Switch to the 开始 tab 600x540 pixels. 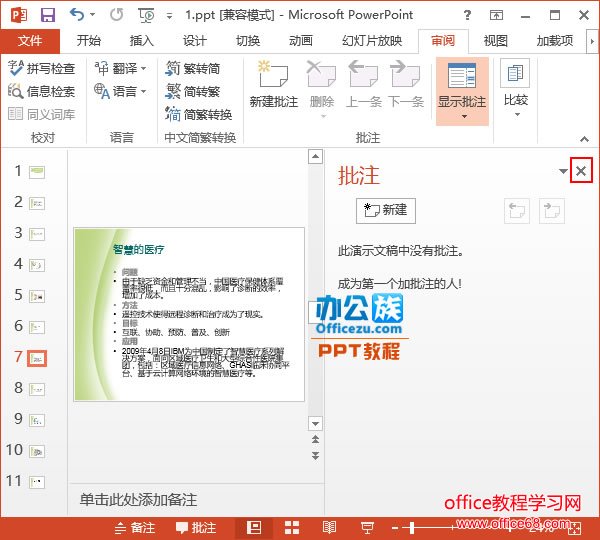(x=88, y=41)
